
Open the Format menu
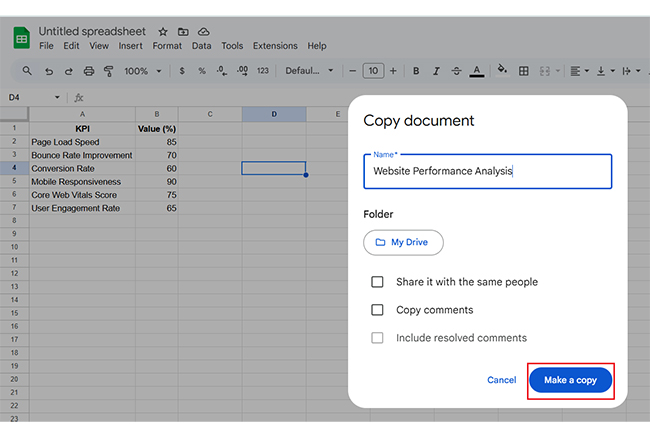point(167,46)
